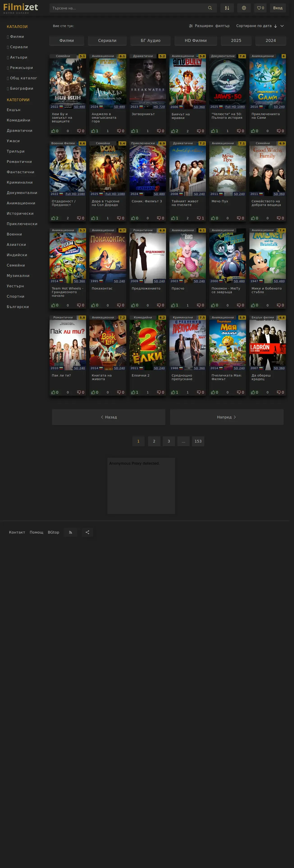Screen dimensions: 294x868
Task: Go to page 2
Action: pos(154,441)
